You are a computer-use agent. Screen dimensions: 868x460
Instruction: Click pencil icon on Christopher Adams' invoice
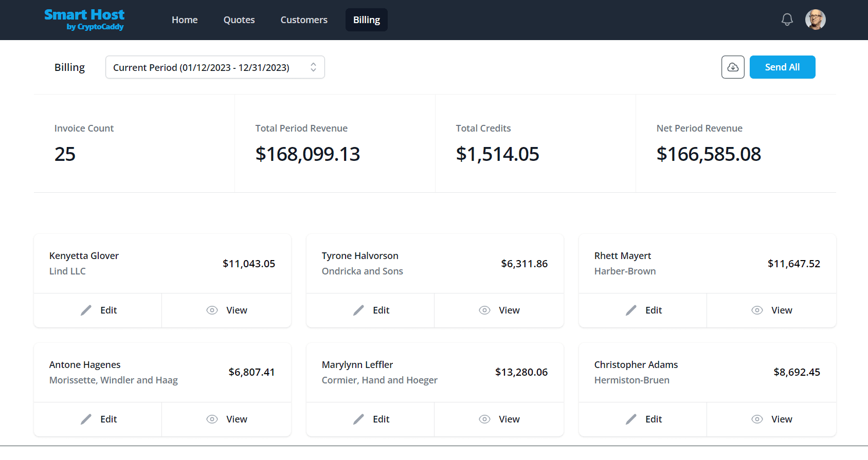click(631, 419)
